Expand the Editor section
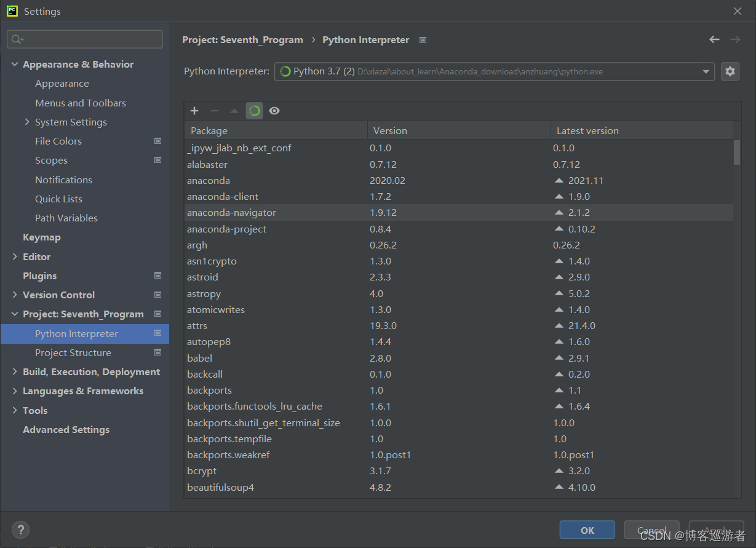The image size is (756, 548). (15, 256)
